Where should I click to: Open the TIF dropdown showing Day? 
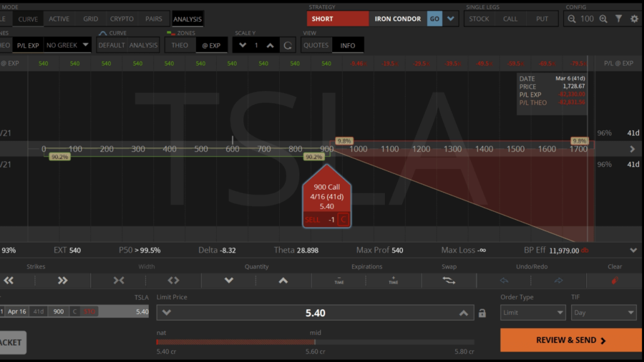tap(604, 312)
